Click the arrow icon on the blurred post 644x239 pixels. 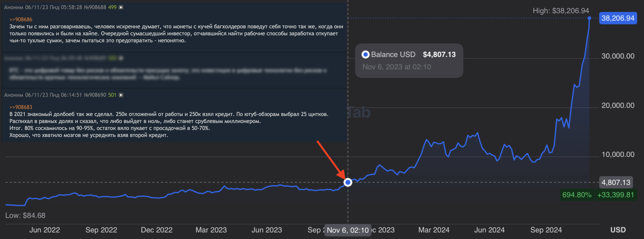coord(121,58)
